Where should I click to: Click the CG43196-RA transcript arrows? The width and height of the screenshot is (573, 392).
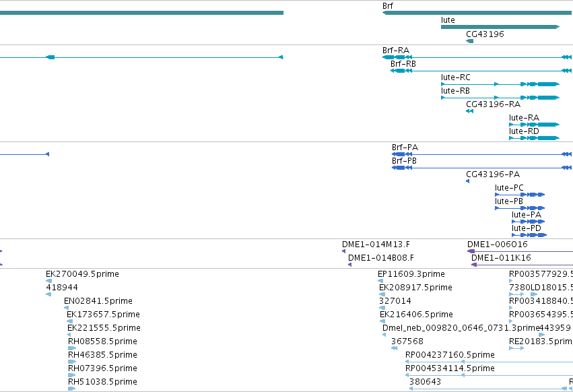[x=469, y=111]
